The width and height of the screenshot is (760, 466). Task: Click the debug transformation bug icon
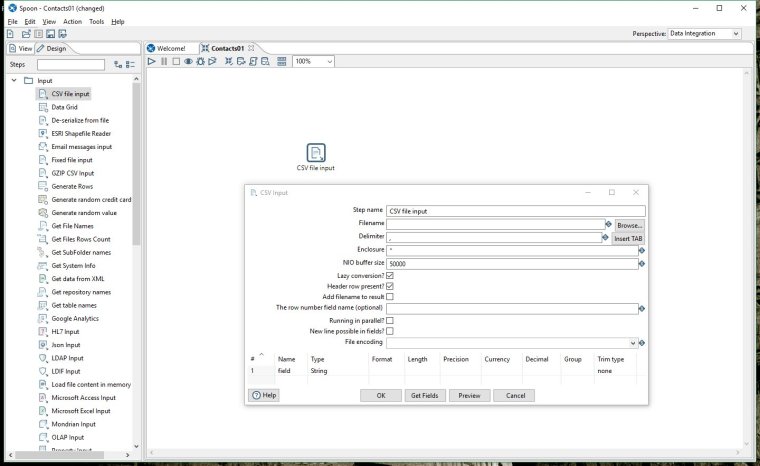(x=201, y=61)
